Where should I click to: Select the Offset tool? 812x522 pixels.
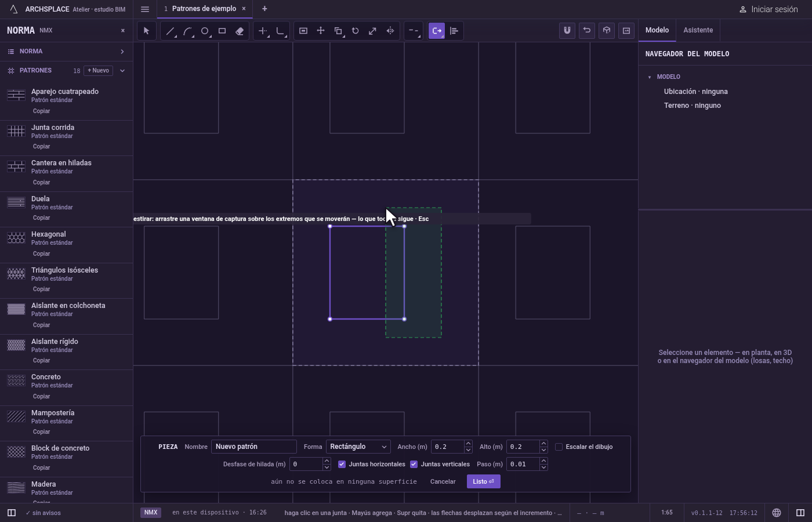pyautogui.click(x=303, y=31)
